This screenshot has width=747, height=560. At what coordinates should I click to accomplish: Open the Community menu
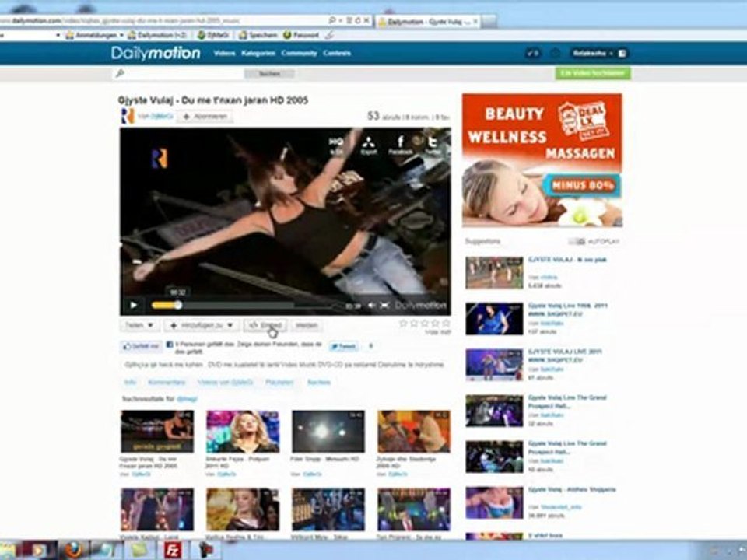pyautogui.click(x=299, y=54)
